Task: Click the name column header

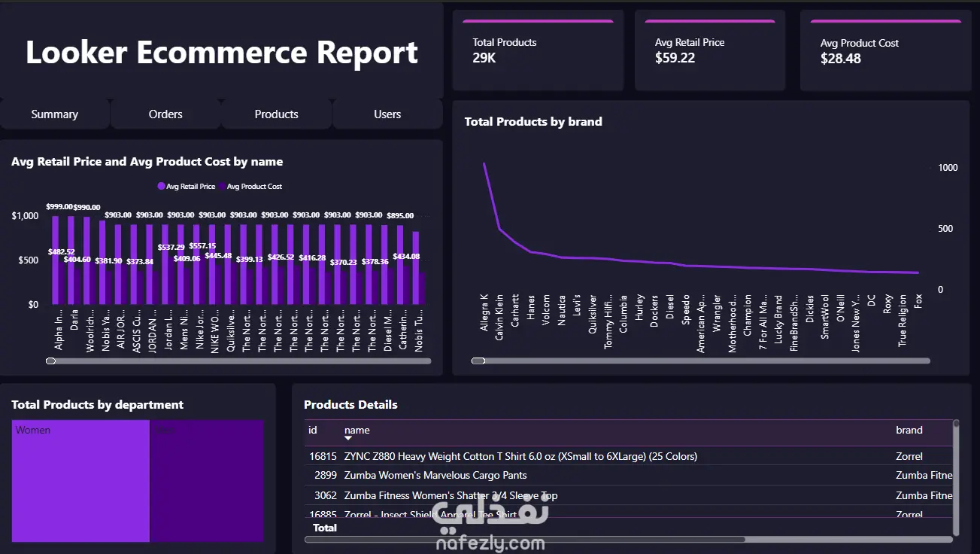Action: (357, 430)
